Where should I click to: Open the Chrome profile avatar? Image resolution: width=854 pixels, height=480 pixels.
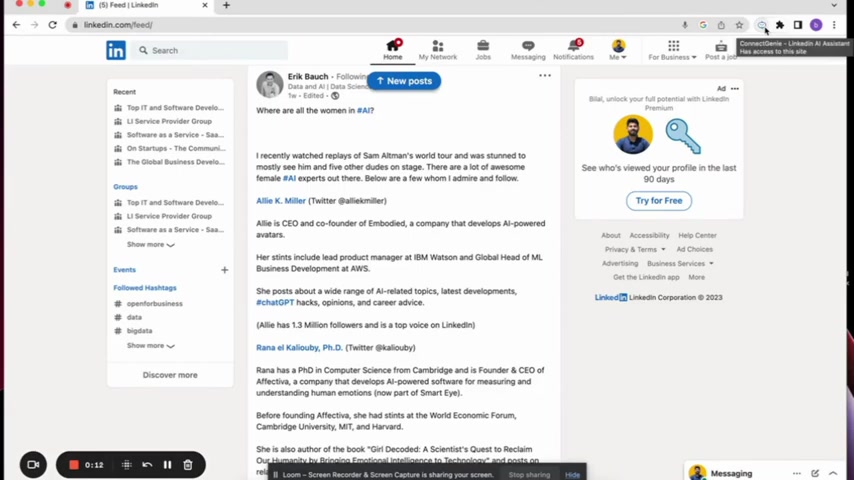click(816, 25)
